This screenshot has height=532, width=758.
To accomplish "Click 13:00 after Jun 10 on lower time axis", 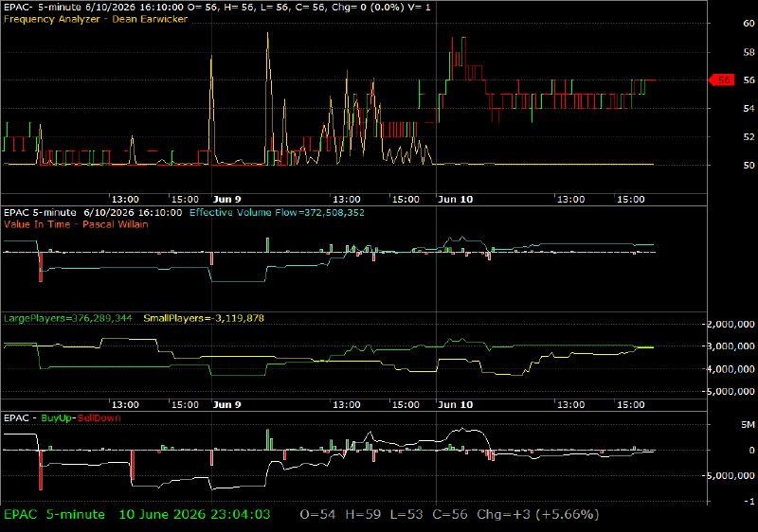I will (571, 404).
